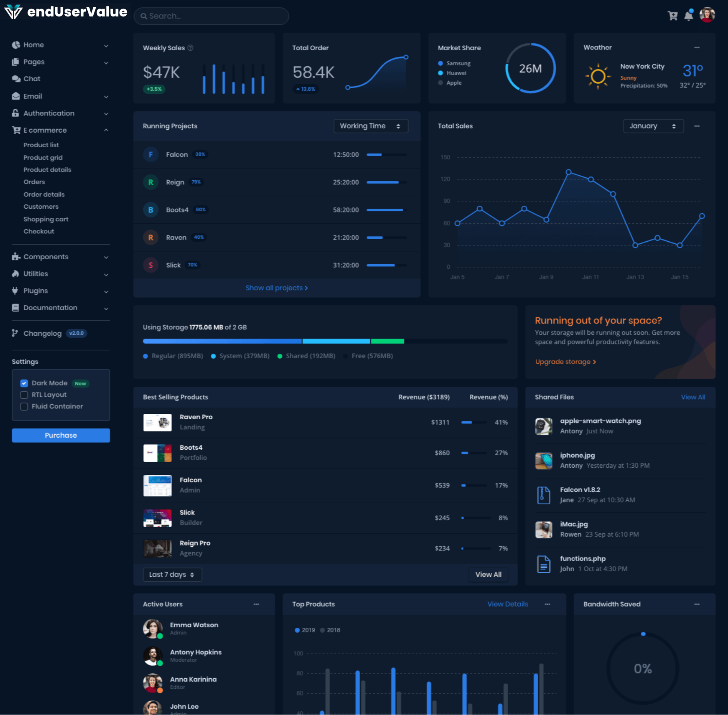Open the Last 7 days dropdown
Viewport: 728px width, 715px height.
172,574
